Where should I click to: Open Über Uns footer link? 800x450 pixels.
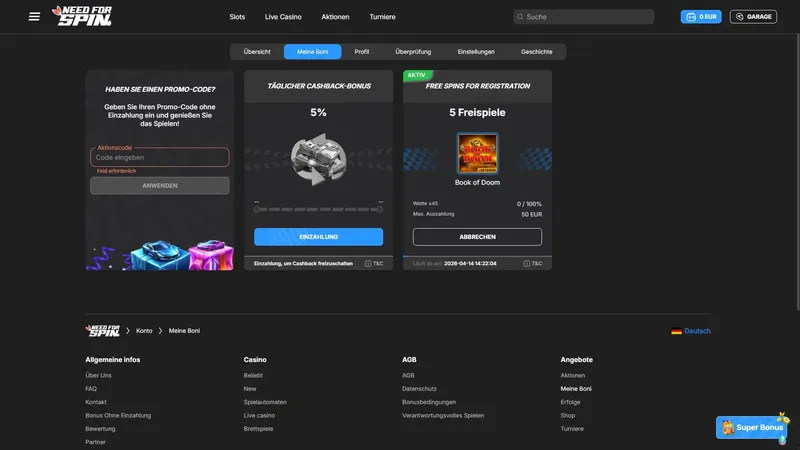point(98,376)
